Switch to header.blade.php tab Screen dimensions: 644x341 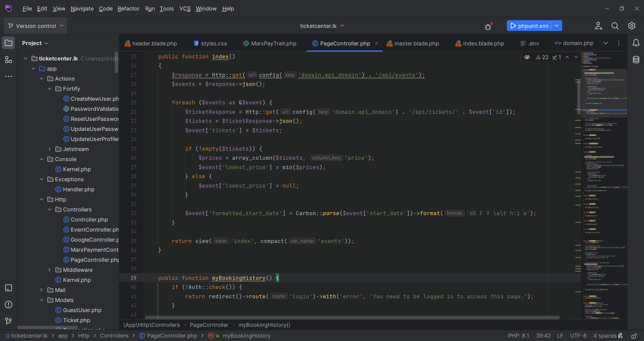151,43
